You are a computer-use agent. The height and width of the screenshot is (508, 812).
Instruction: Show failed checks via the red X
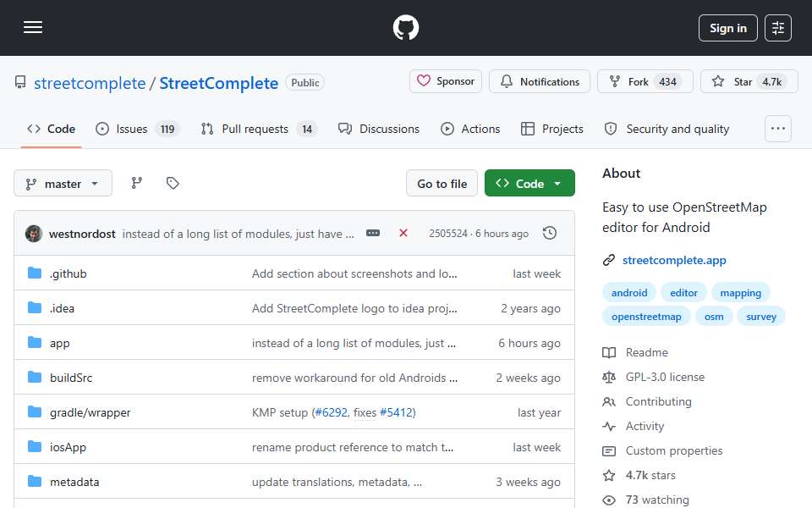(403, 234)
